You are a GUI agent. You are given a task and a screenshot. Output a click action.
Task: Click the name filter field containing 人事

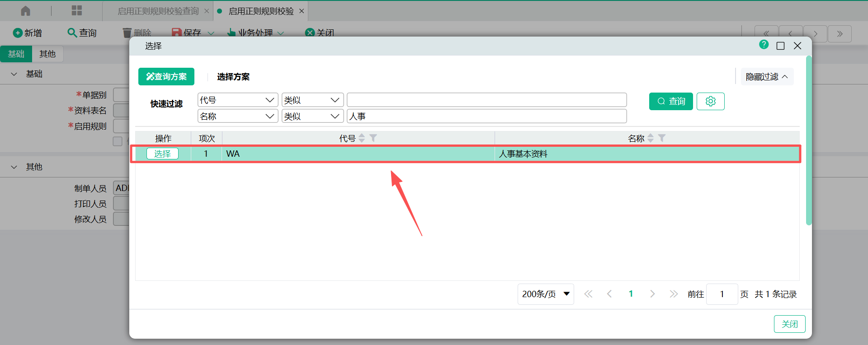tap(486, 116)
